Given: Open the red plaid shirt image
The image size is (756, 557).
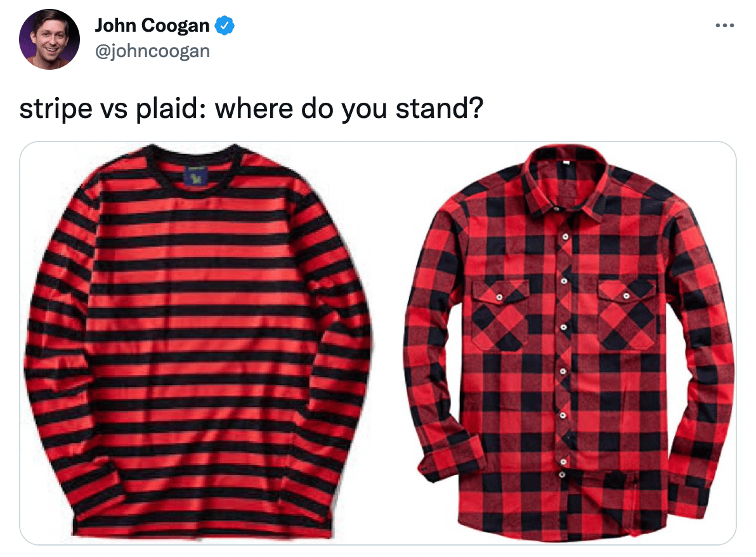Looking at the screenshot, I should pos(569,343).
